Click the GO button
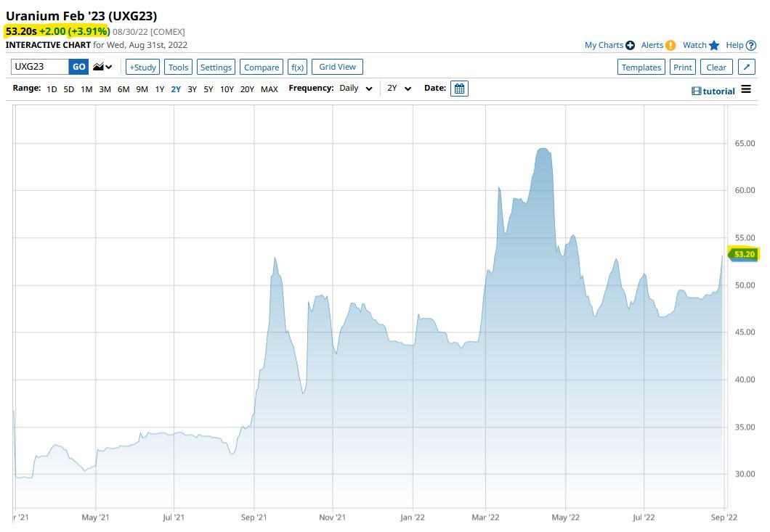The width and height of the screenshot is (770, 532). click(78, 67)
